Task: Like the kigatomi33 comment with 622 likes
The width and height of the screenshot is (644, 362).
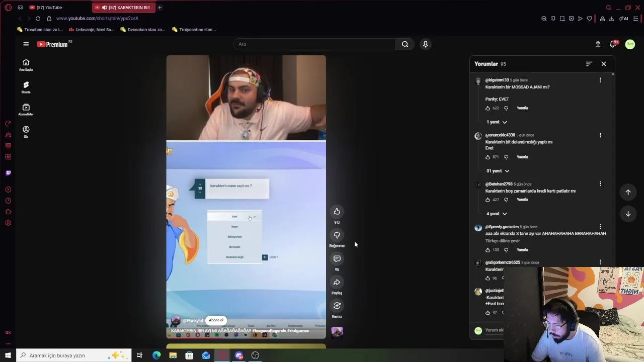Action: click(488, 108)
